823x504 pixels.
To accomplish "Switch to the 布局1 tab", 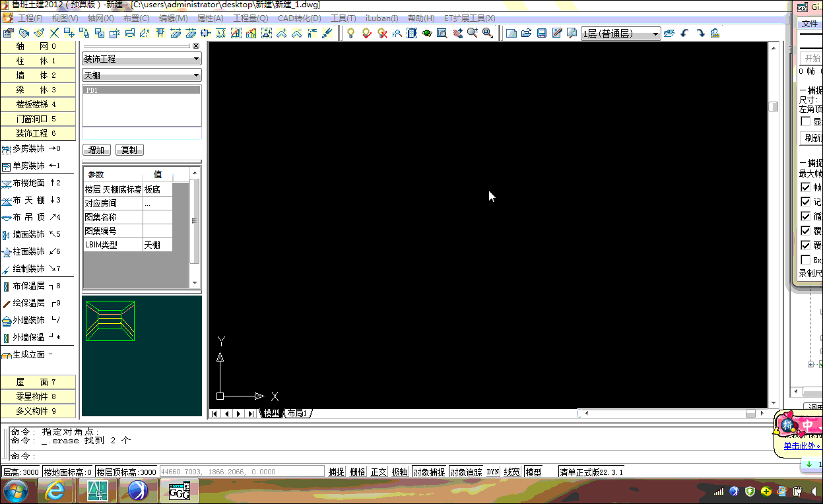I will pos(297,414).
